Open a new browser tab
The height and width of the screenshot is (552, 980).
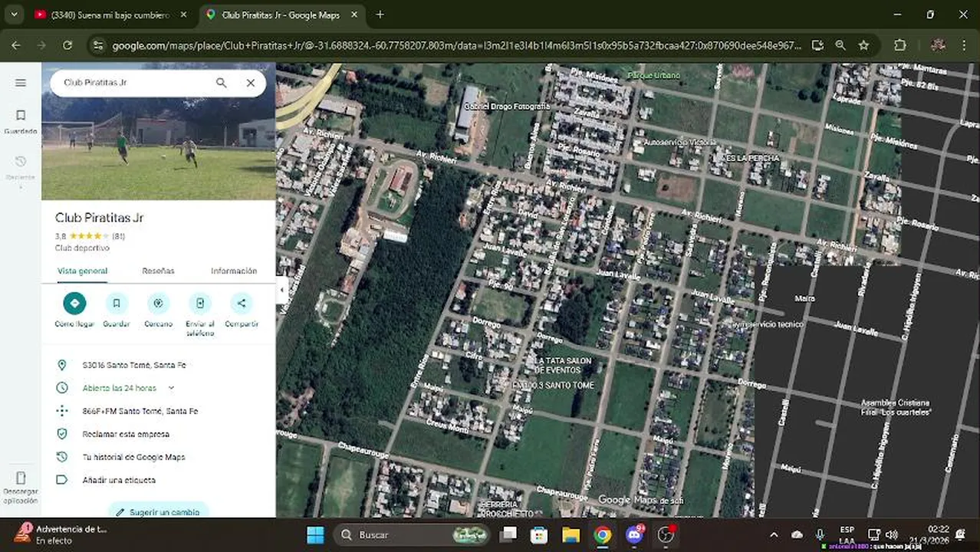pos(380,15)
